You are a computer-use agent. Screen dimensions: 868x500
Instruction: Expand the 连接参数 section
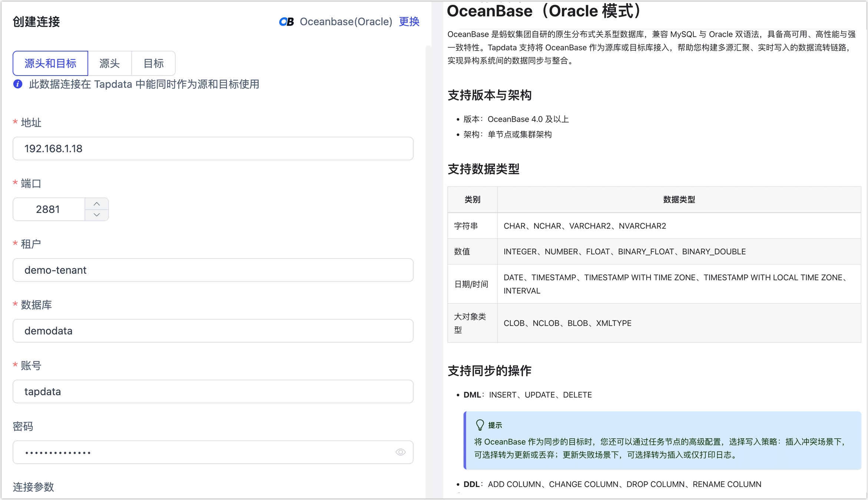click(x=33, y=487)
